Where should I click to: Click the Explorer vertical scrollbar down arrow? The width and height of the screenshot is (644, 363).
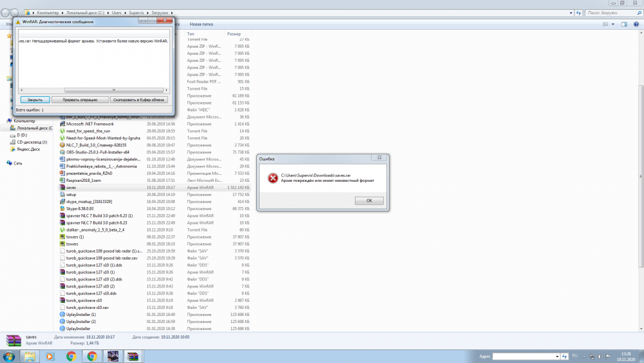click(x=641, y=329)
